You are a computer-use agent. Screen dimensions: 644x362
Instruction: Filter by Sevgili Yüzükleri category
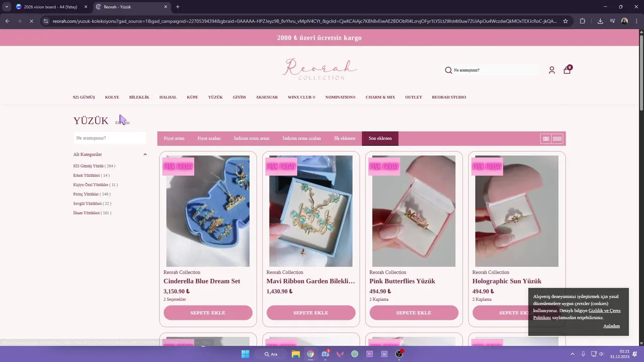click(93, 204)
